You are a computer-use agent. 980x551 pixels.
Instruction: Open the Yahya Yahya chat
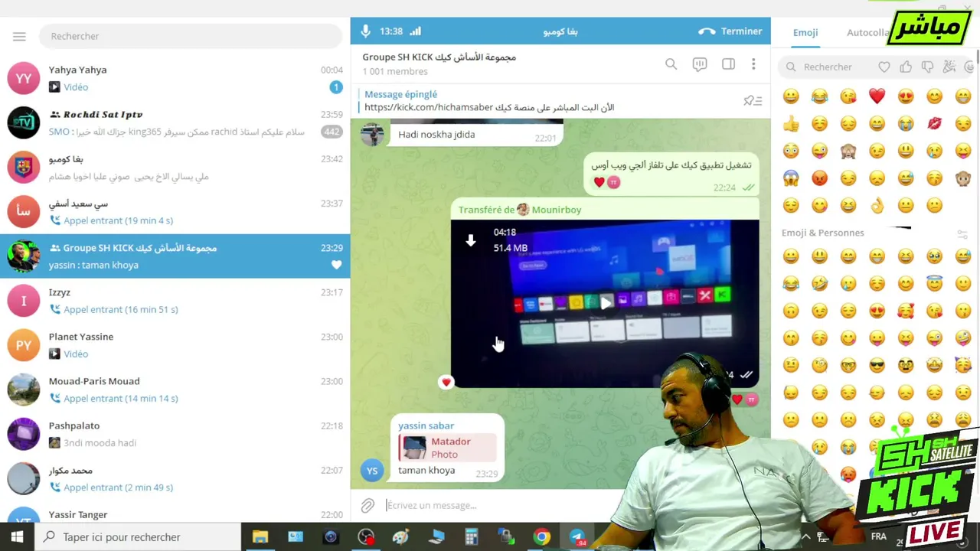pyautogui.click(x=175, y=78)
